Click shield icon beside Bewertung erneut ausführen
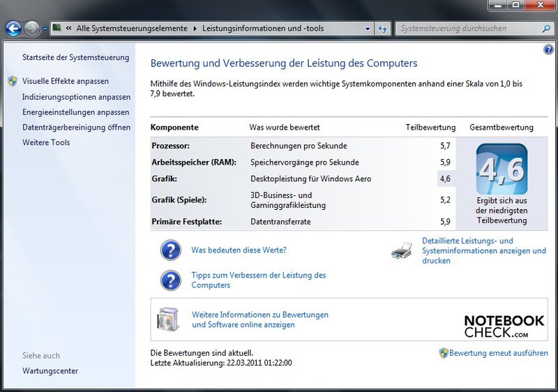This screenshot has width=558, height=392. coord(444,353)
